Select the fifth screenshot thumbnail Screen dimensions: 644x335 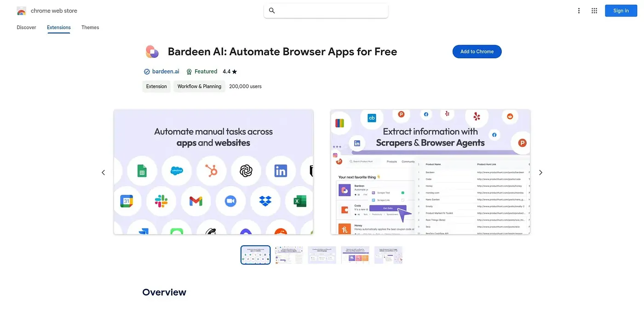(388, 255)
